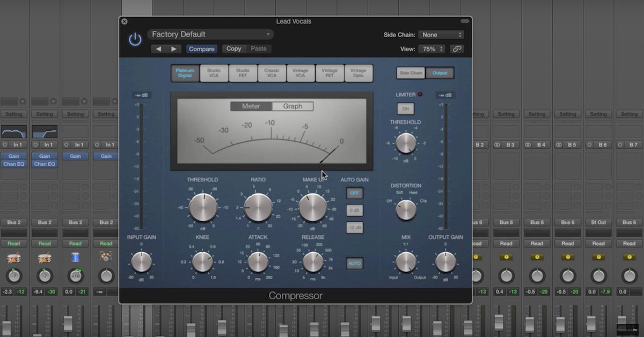Click the Auto Gain OFF button

[354, 194]
